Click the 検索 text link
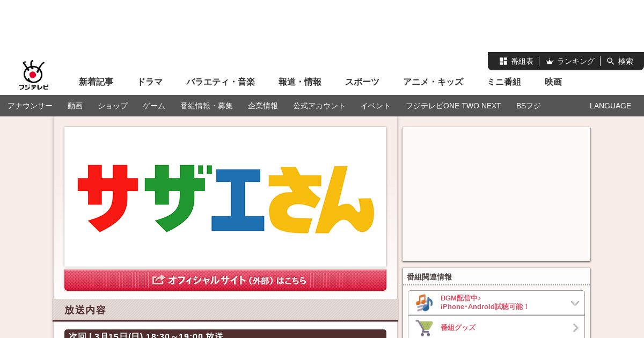This screenshot has height=338, width=644. 626,61
